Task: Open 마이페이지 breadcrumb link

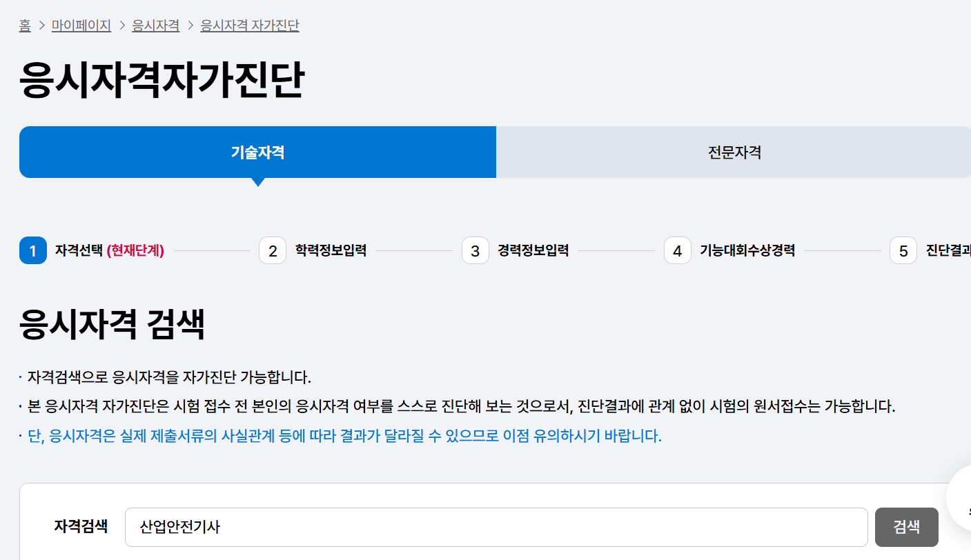Action: (x=81, y=26)
